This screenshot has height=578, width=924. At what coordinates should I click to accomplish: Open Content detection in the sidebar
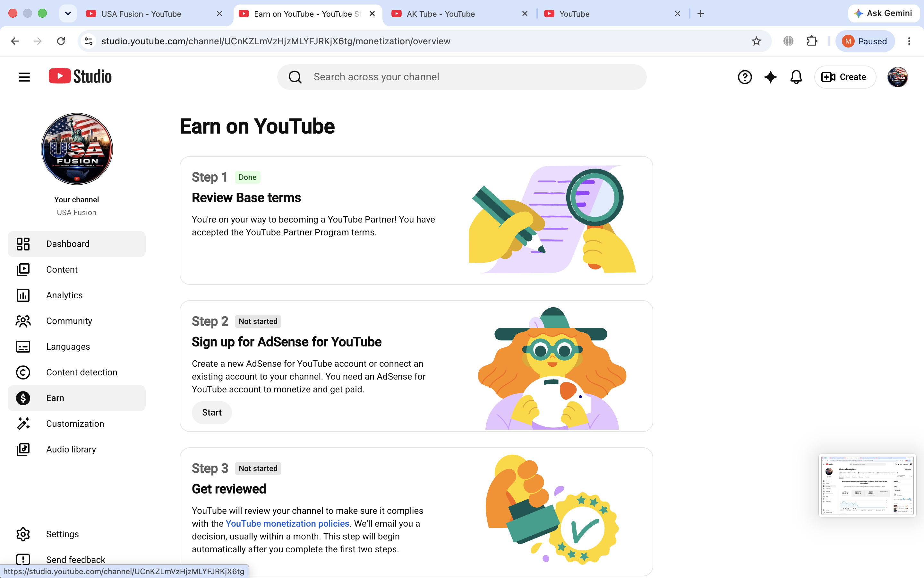(76, 372)
